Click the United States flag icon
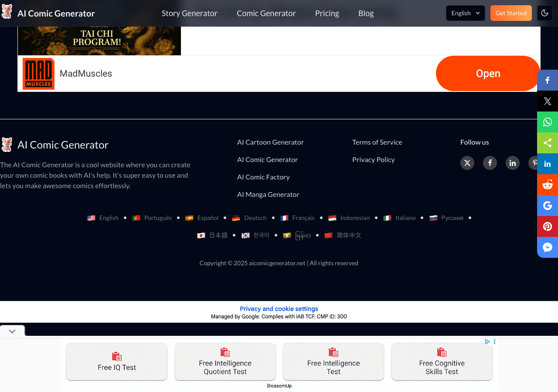 tap(91, 218)
